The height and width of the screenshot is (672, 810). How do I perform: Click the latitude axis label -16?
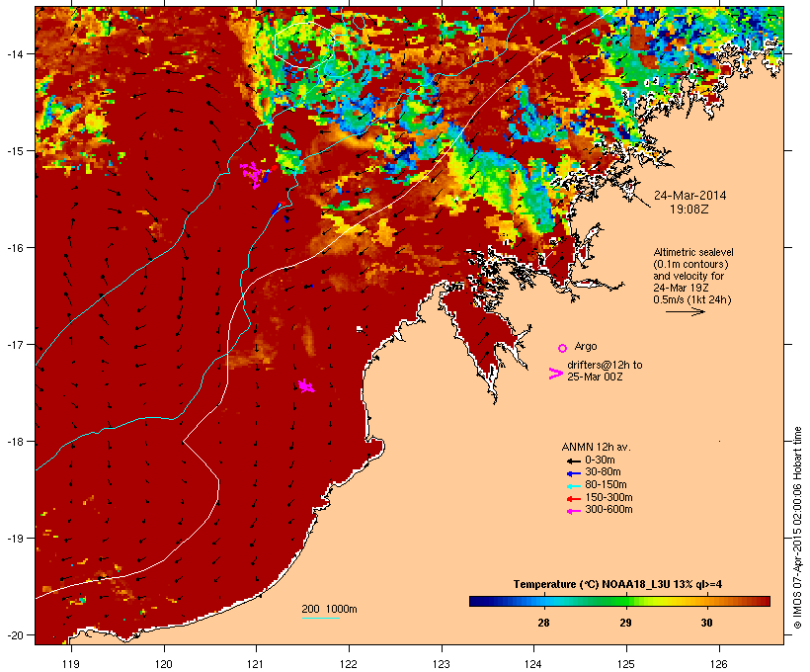pyautogui.click(x=15, y=248)
